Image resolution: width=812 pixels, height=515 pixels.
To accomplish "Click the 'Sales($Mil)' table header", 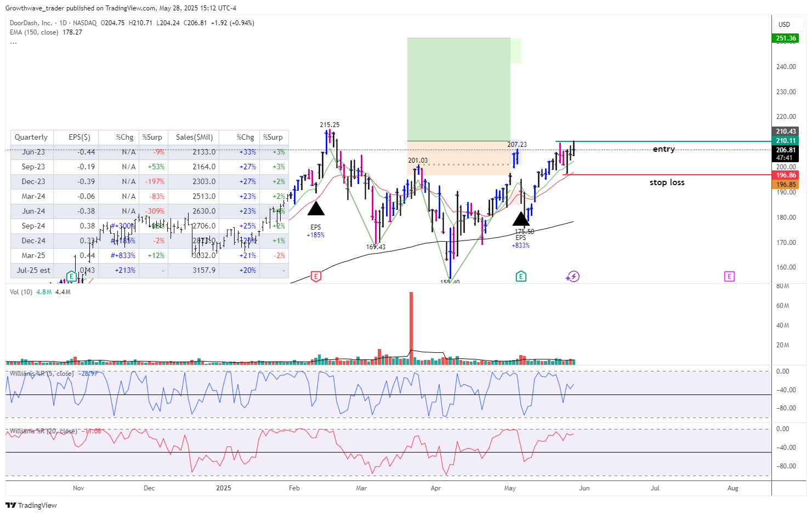I will (194, 137).
